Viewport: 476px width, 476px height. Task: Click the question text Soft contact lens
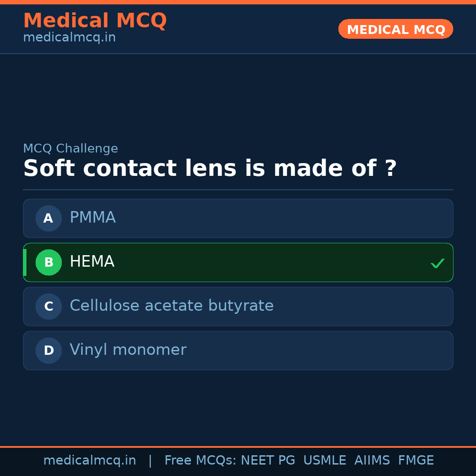click(210, 168)
